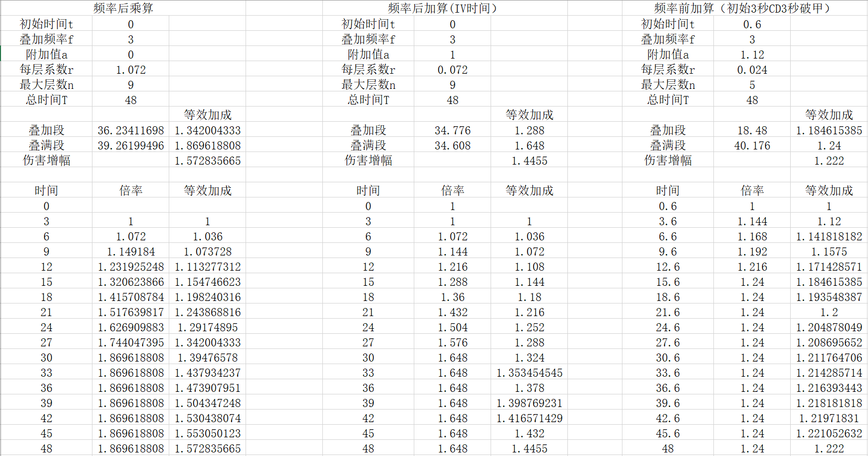
Task: Click the 伤害增幅 result 1.4455 in the summary row
Action: tap(529, 161)
